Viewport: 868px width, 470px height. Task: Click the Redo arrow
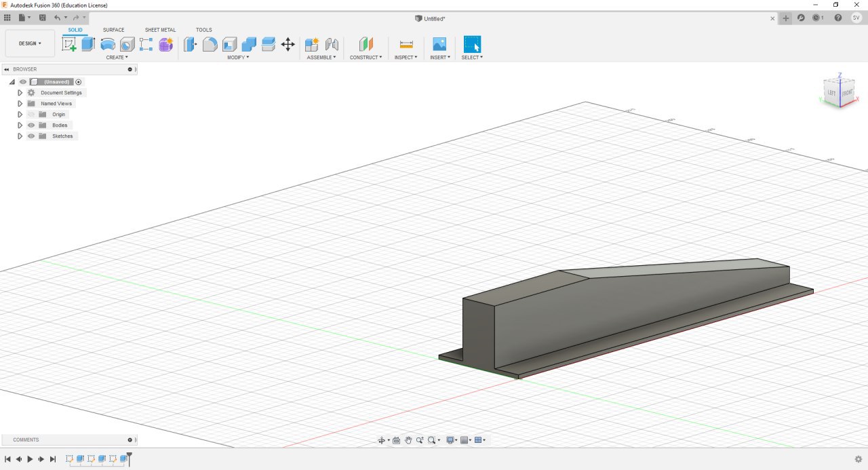click(76, 18)
